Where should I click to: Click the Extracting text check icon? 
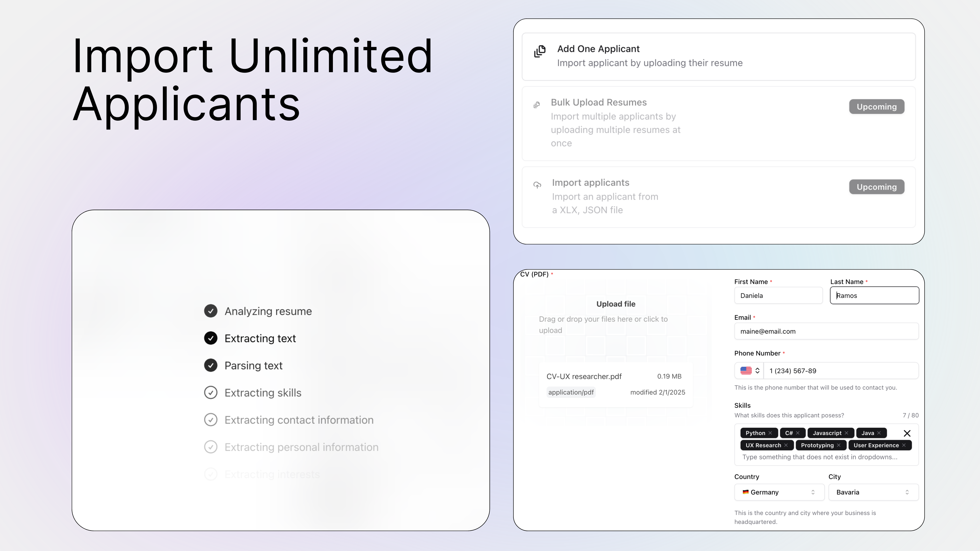pyautogui.click(x=211, y=338)
